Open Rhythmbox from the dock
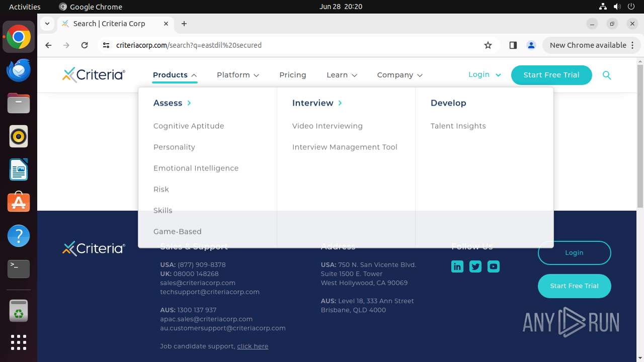This screenshot has width=644, height=362. (19, 136)
